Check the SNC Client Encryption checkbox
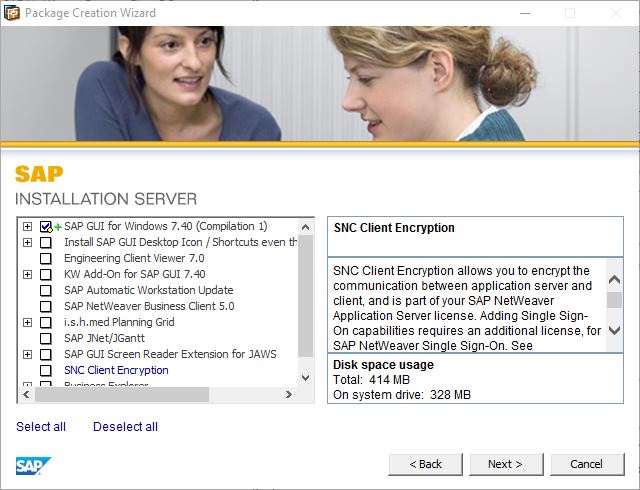Image resolution: width=640 pixels, height=490 pixels. 46,370
